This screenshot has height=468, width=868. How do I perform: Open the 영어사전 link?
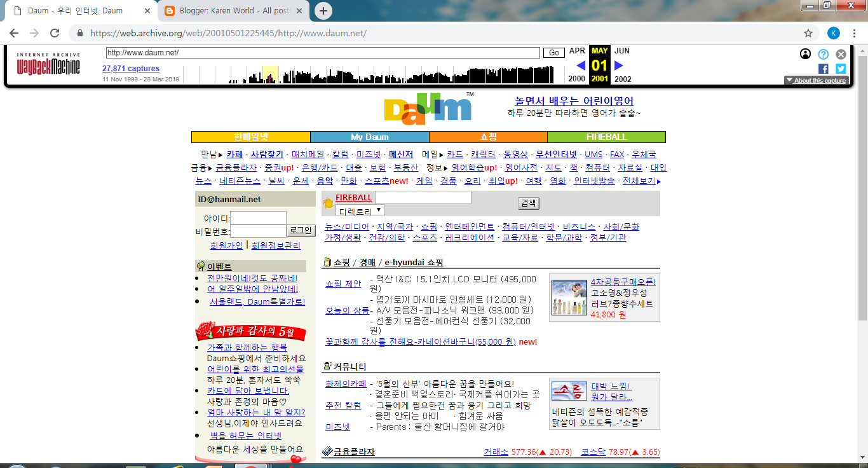point(521,168)
